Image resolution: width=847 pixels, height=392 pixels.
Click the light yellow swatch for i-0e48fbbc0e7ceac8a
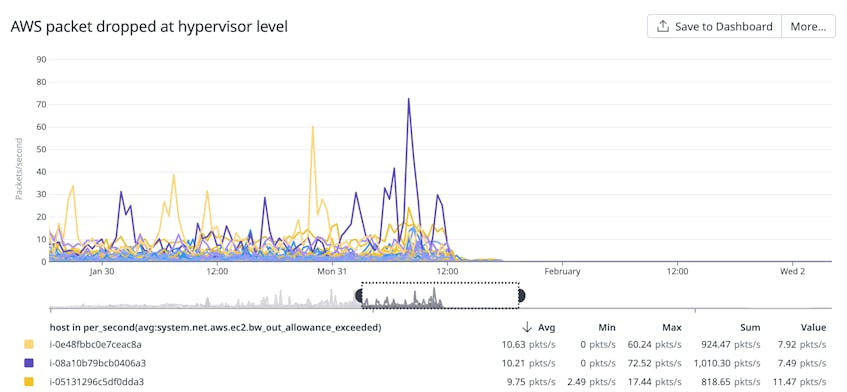(29, 344)
